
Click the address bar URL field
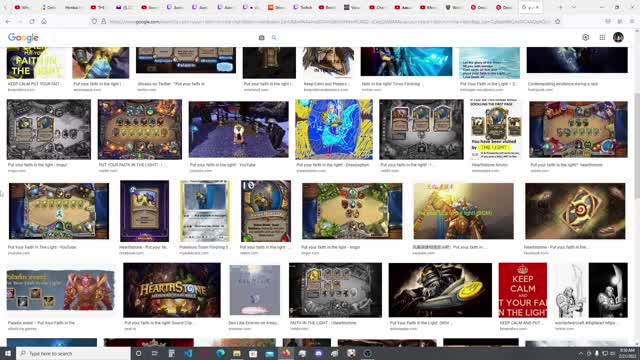coord(331,21)
